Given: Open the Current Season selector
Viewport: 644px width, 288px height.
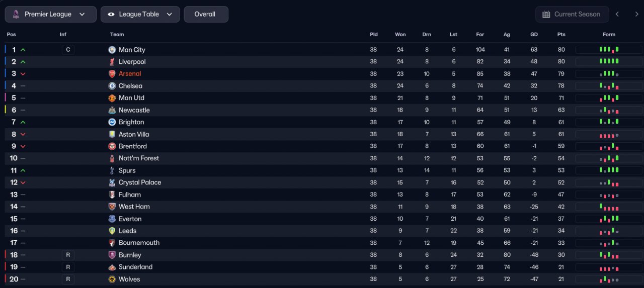Looking at the screenshot, I should coord(572,15).
